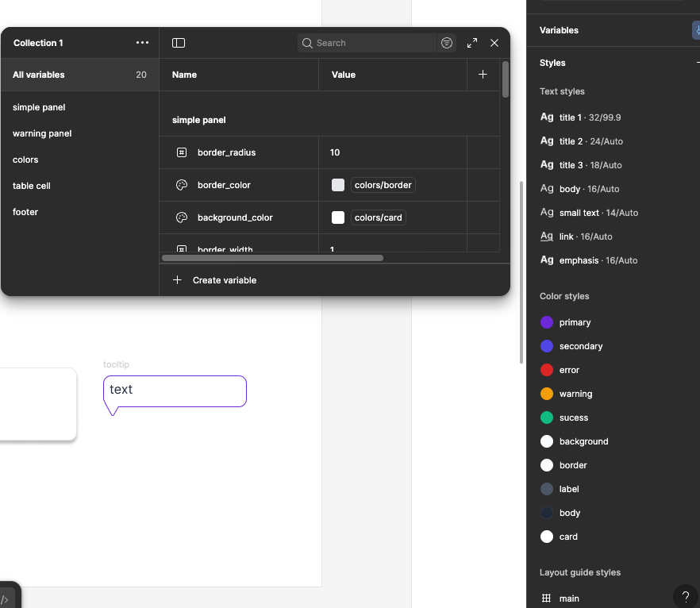Click the main layout guide grid icon
Image resolution: width=700 pixels, height=608 pixels.
[546, 598]
